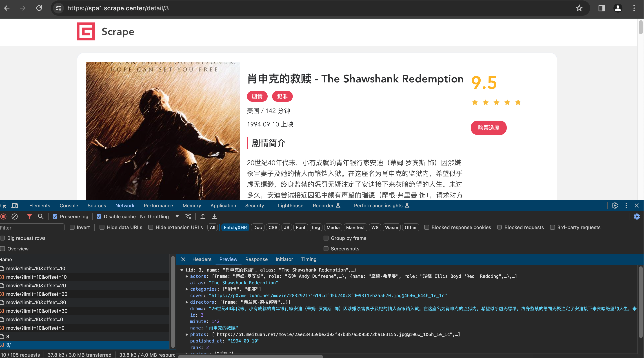This screenshot has height=358, width=644.
Task: Expand the actors array
Action: 187,276
